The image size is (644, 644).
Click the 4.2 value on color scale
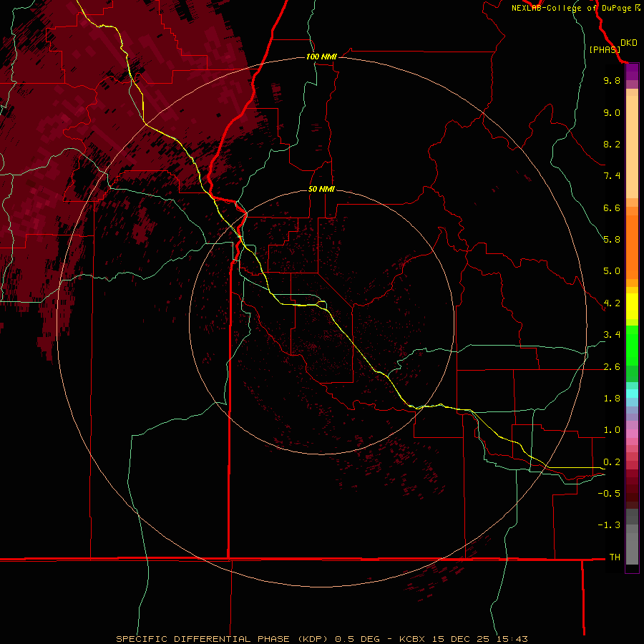(x=612, y=303)
